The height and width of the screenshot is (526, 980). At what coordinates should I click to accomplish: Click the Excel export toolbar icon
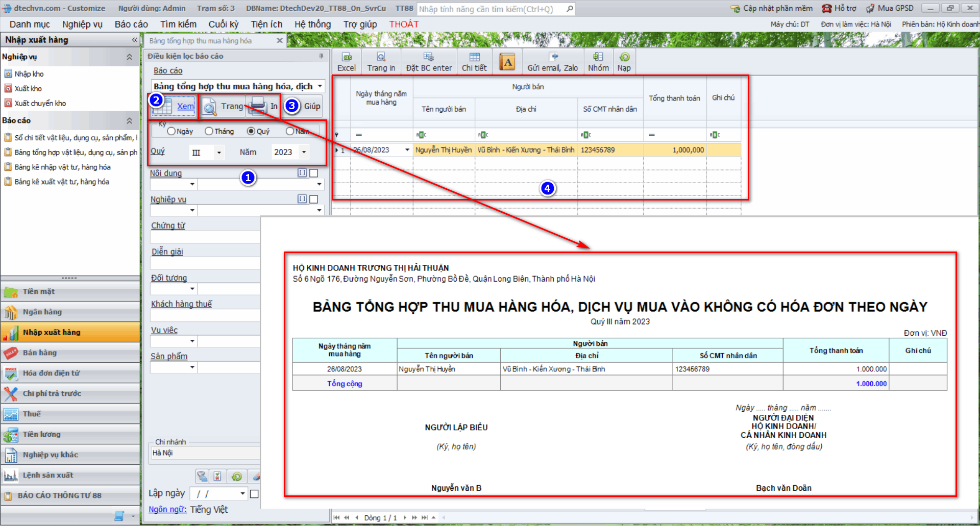pos(347,62)
